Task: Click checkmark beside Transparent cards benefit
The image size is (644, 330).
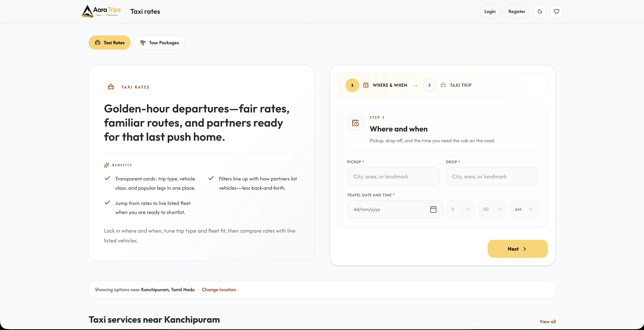Action: (107, 178)
